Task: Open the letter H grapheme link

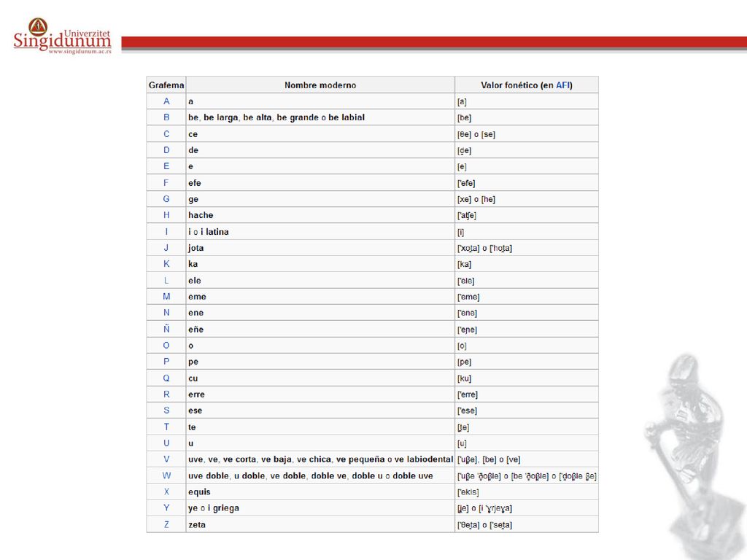Action: (x=166, y=215)
